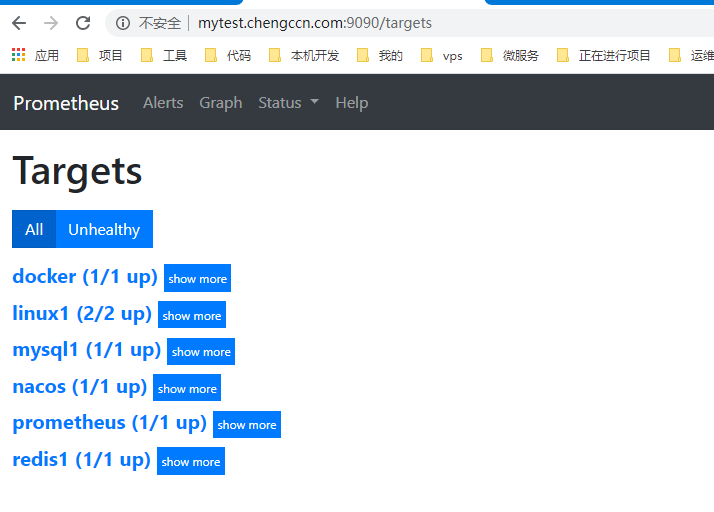Open the 代码 bookmark folder

click(x=228, y=56)
